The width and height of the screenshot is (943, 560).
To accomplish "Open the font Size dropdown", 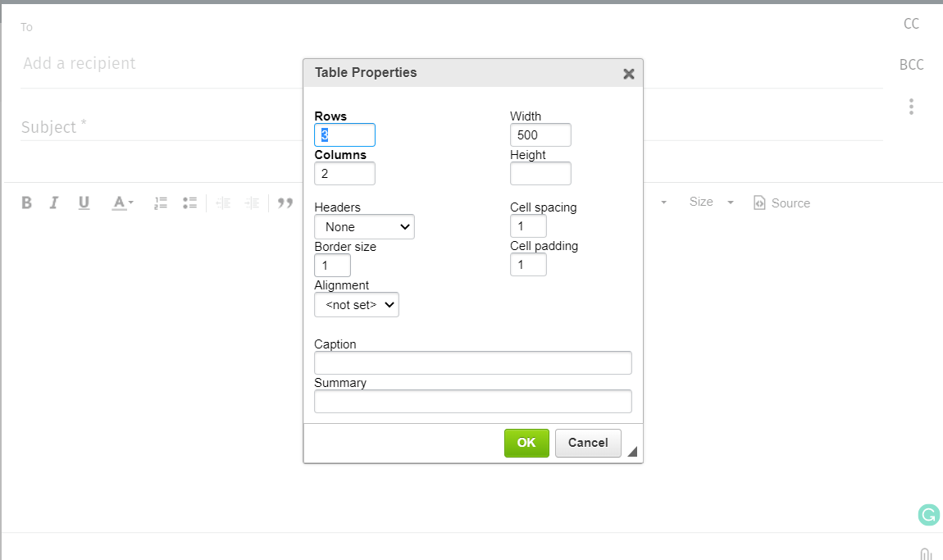I will (x=711, y=202).
